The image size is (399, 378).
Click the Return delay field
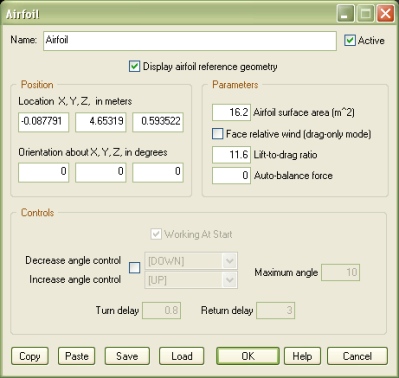point(275,310)
